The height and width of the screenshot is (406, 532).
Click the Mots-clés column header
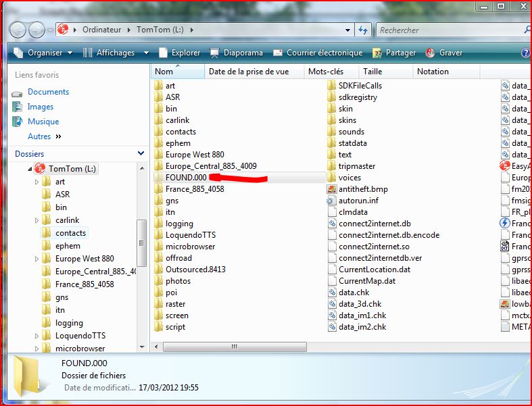tap(331, 72)
